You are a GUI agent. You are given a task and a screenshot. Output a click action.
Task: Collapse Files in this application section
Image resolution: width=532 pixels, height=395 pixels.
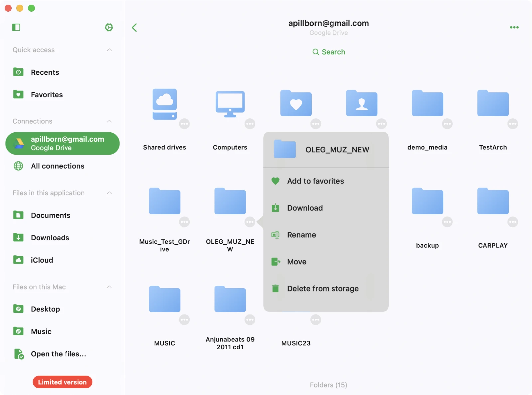point(109,193)
